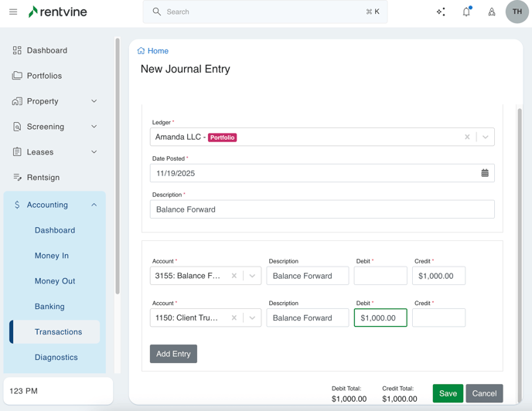Clear the 3155 Balance Forward account
This screenshot has height=411, width=532.
pos(234,276)
